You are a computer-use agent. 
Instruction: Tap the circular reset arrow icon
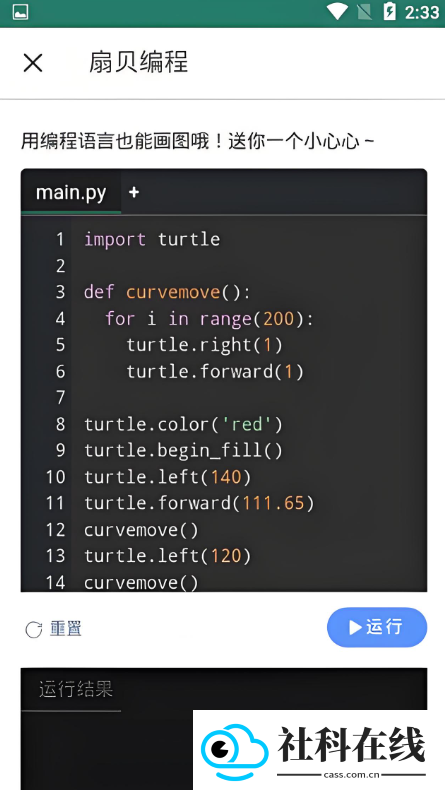34,629
